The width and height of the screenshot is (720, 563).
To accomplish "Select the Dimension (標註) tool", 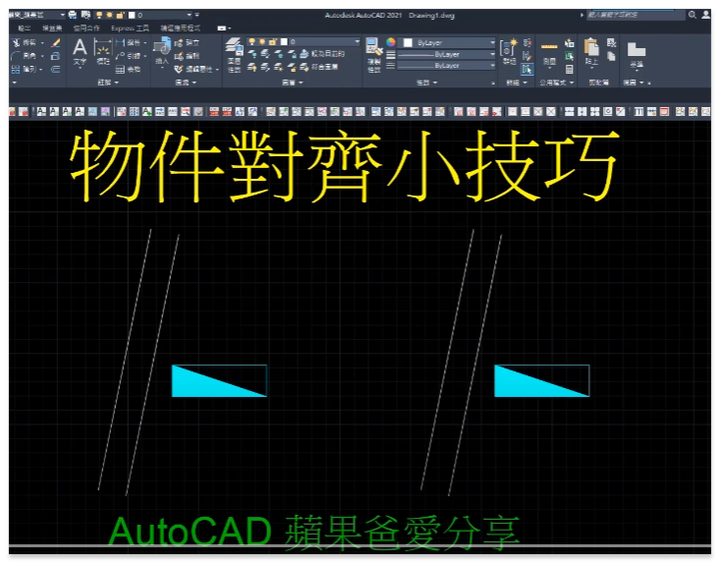I will (102, 52).
